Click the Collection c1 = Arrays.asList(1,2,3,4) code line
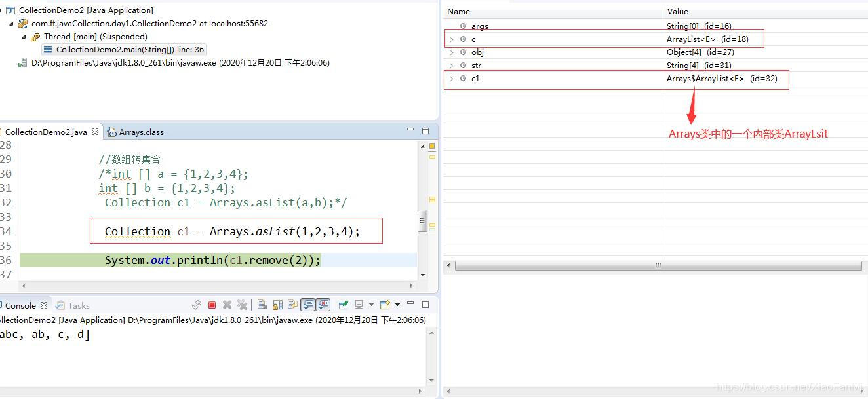The image size is (868, 399). [232, 231]
